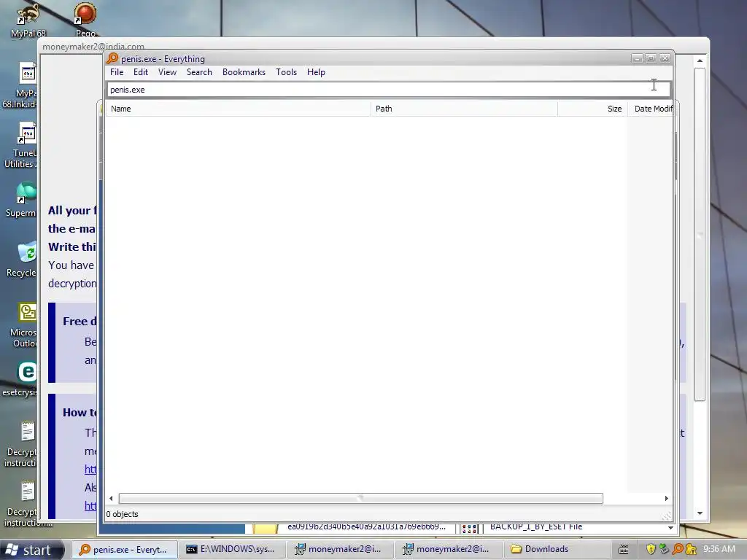Sort results by Path column header
The image size is (747, 560).
[464, 109]
